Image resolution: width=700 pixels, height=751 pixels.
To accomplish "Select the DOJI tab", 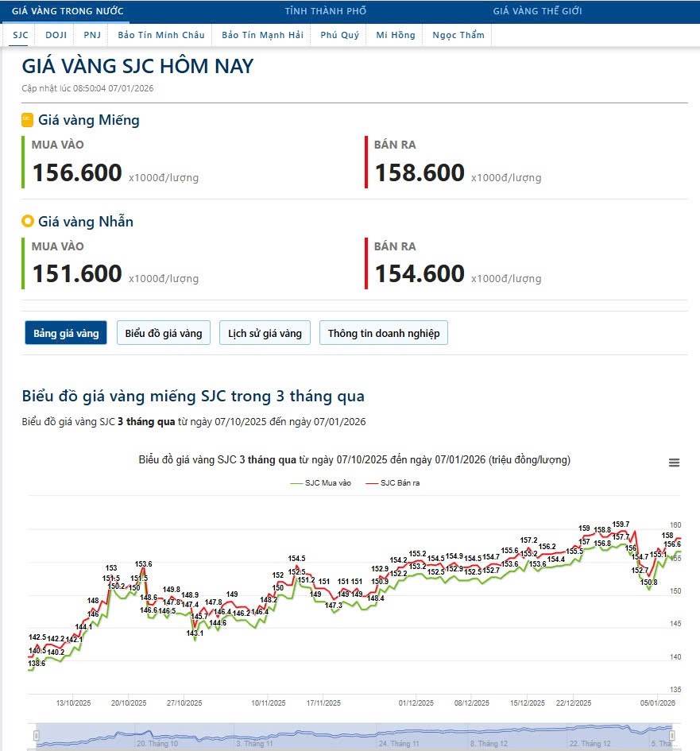I will (56, 34).
